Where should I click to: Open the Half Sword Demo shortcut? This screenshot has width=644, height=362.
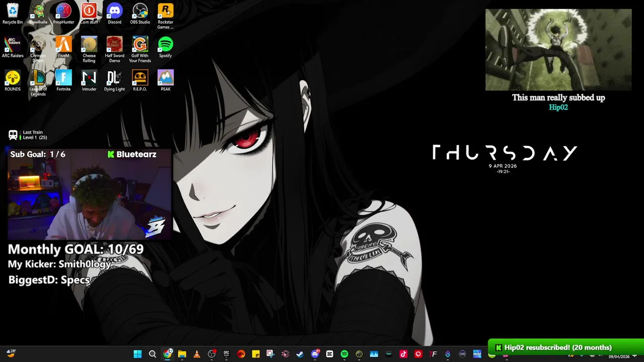coord(114,50)
